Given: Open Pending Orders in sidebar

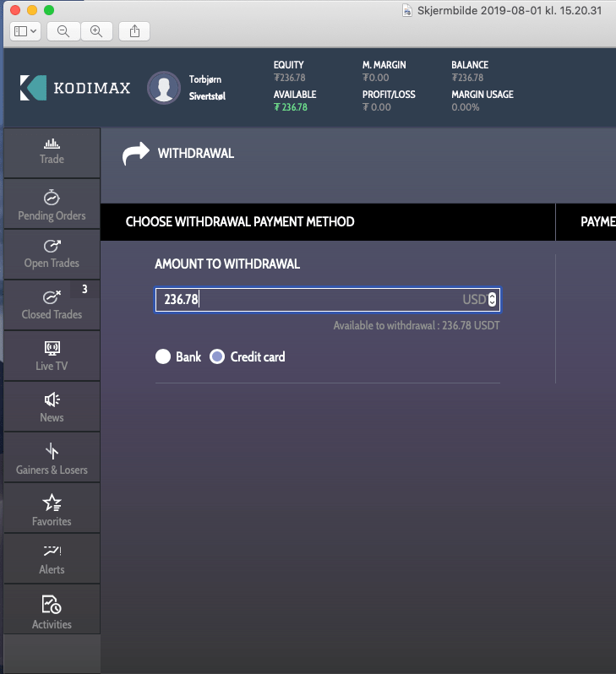Looking at the screenshot, I should 52,204.
